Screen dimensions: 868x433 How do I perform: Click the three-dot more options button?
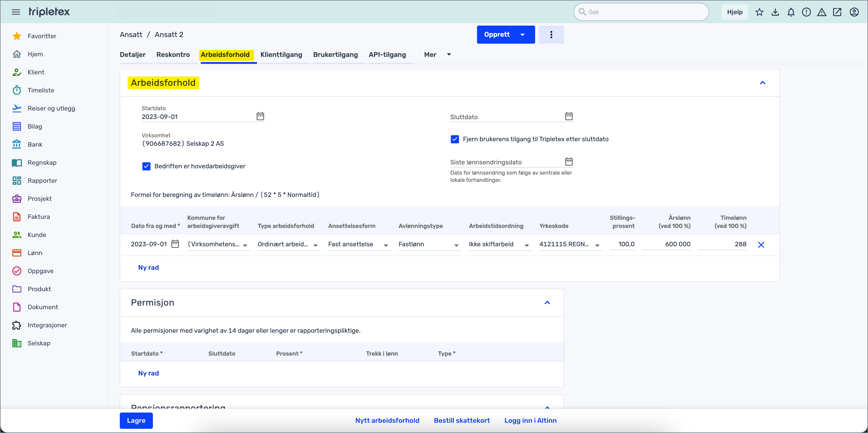[551, 34]
